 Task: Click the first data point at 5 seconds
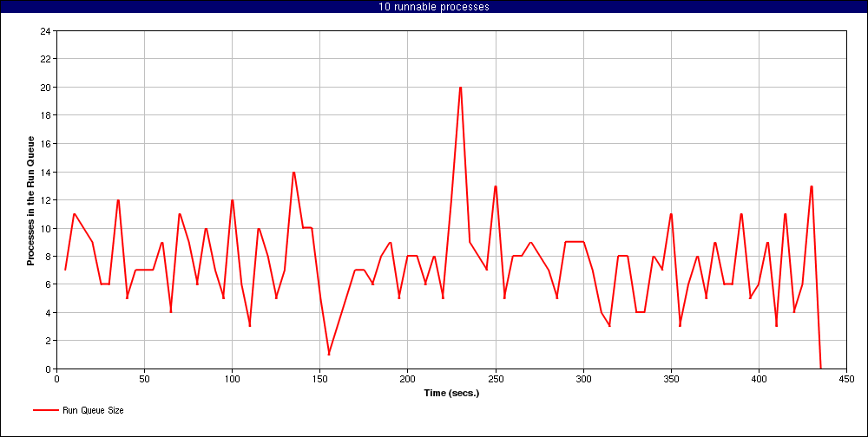[65, 270]
